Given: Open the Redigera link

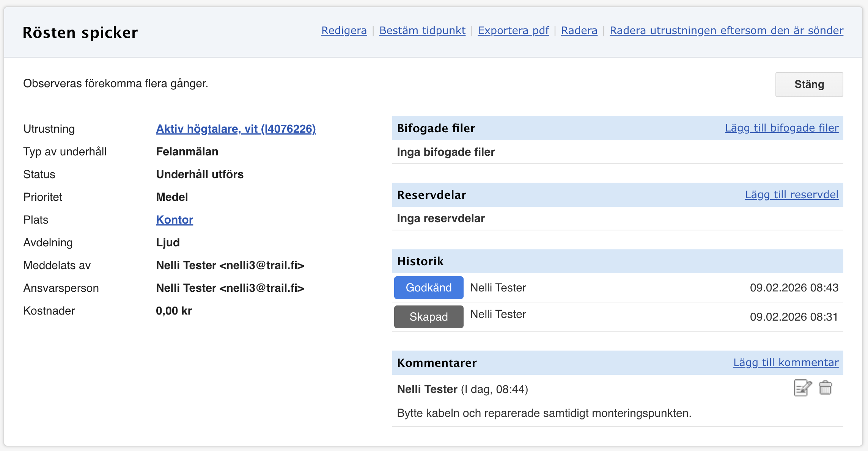Looking at the screenshot, I should 344,30.
